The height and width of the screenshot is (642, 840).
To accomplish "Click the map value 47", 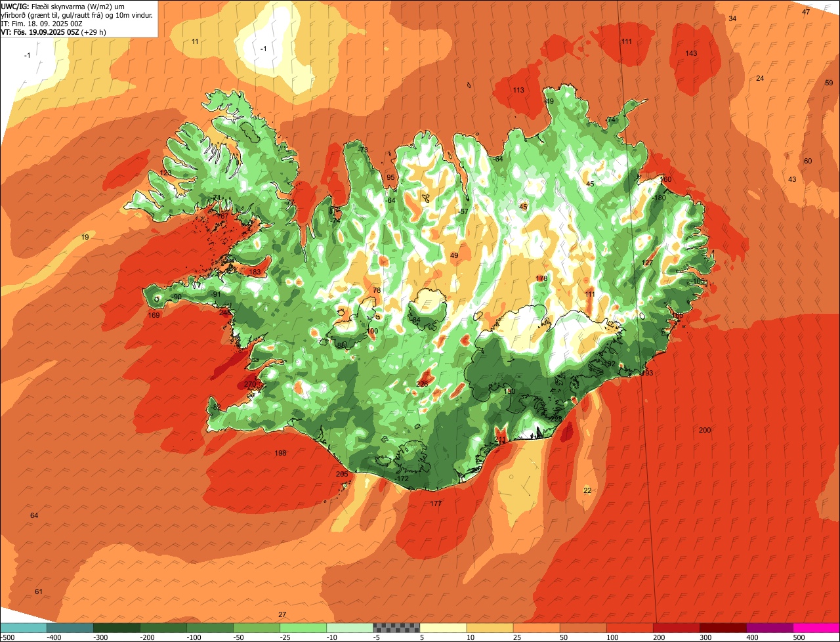I will [x=806, y=12].
